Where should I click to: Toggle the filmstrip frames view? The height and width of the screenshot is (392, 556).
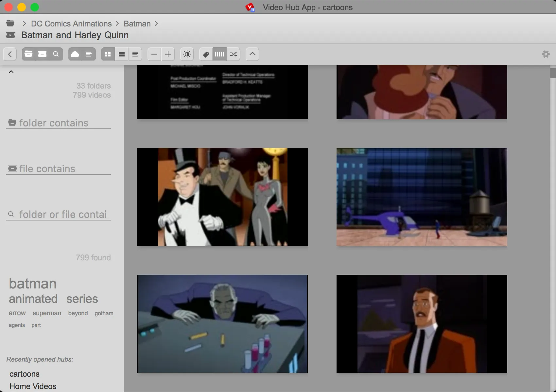tap(219, 54)
